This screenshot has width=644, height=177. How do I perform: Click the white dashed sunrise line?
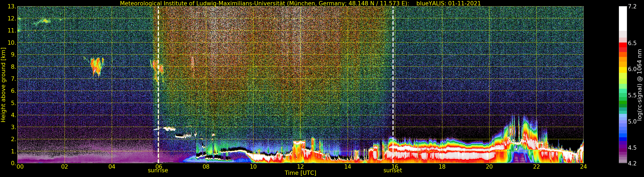(x=158, y=85)
